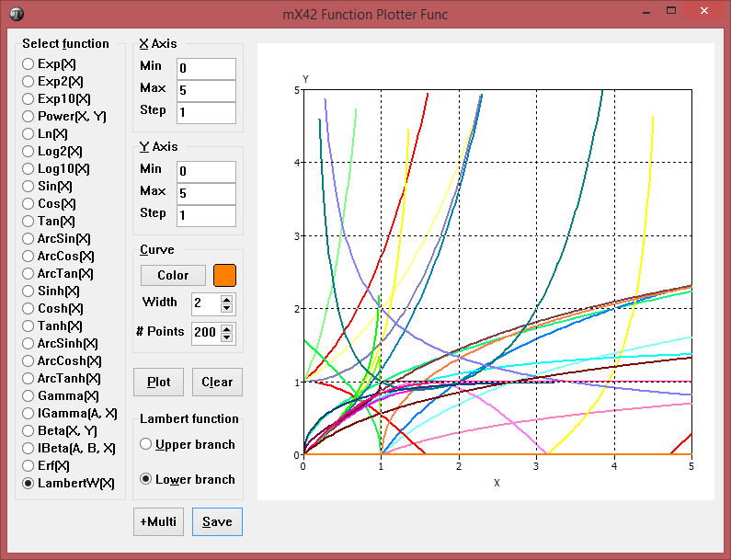731x560 pixels.
Task: Click the orange curve color swatch
Action: point(224,275)
